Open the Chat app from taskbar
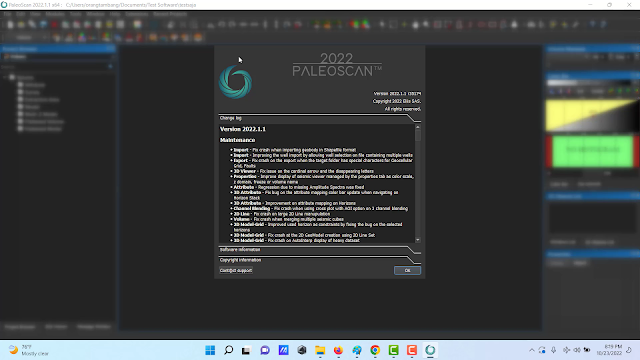The width and height of the screenshot is (640, 360). pyautogui.click(x=265, y=350)
